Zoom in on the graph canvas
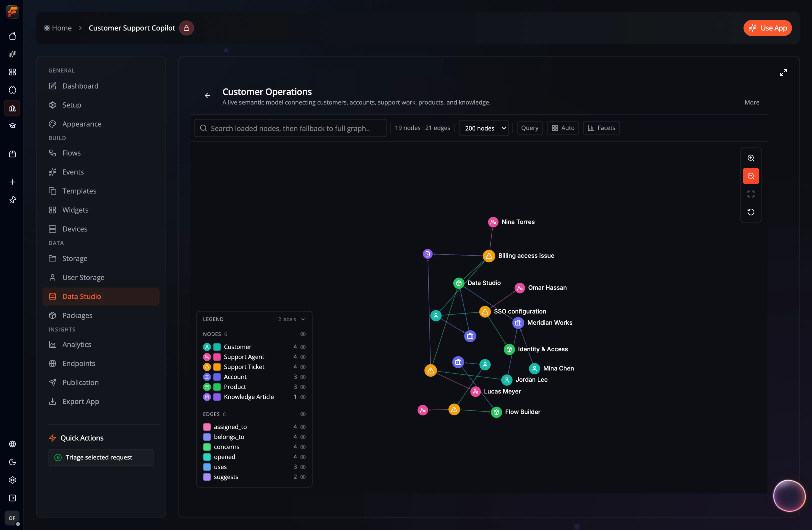Image resolution: width=812 pixels, height=530 pixels. tap(750, 158)
